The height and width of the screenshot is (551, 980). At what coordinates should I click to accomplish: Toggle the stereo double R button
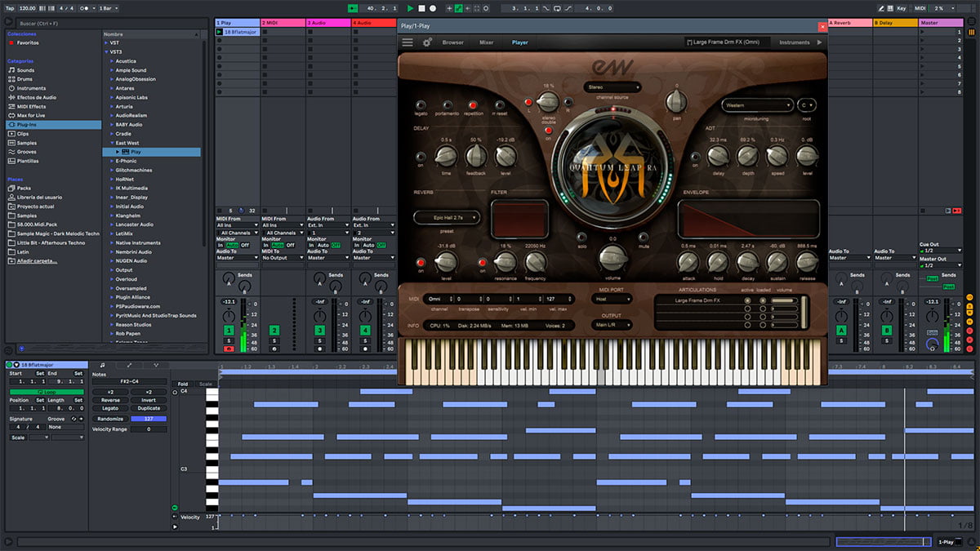(x=568, y=103)
